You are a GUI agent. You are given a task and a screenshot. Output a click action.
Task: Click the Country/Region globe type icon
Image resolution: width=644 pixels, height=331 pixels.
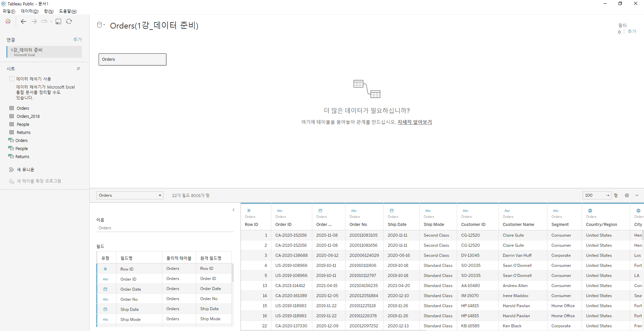590,211
